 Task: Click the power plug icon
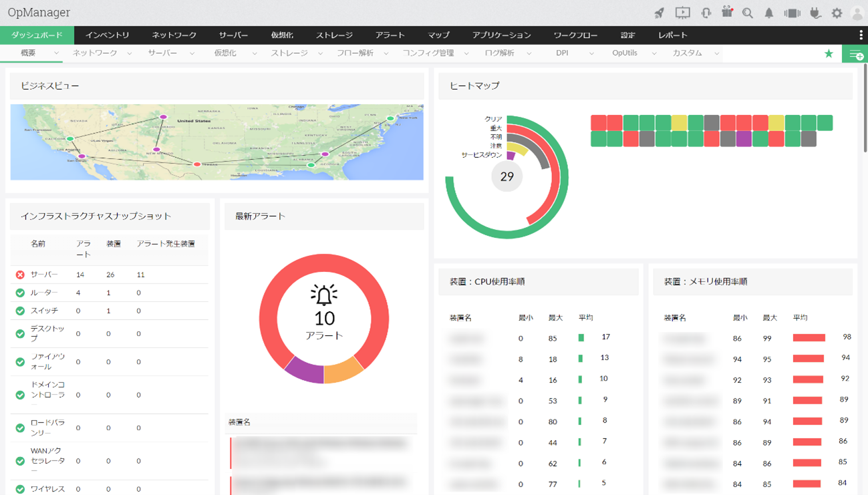click(x=815, y=13)
